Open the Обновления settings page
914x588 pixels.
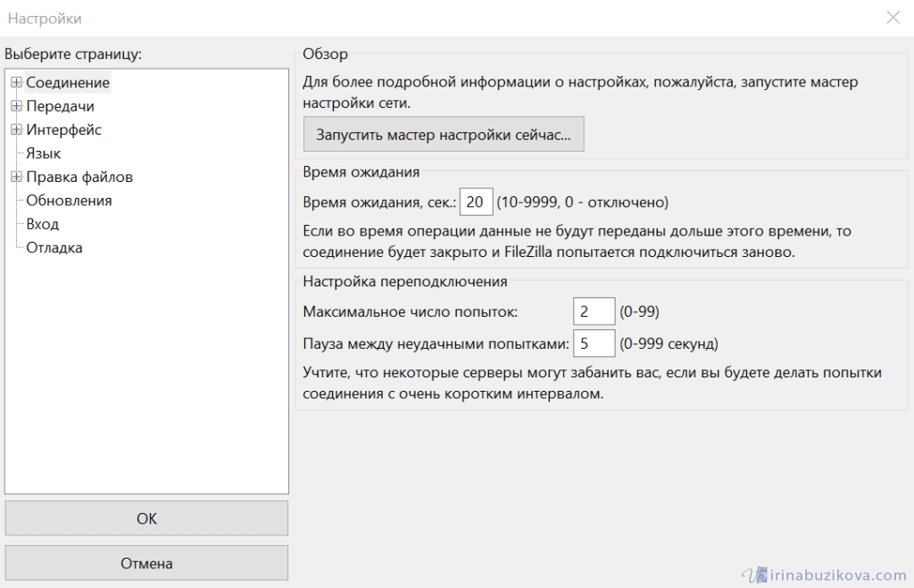[69, 201]
